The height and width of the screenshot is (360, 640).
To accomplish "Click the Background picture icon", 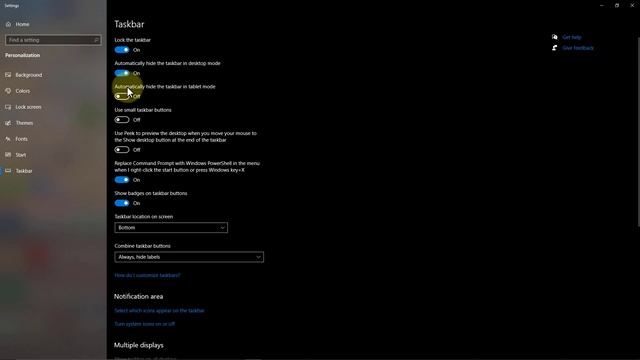I will tap(8, 75).
